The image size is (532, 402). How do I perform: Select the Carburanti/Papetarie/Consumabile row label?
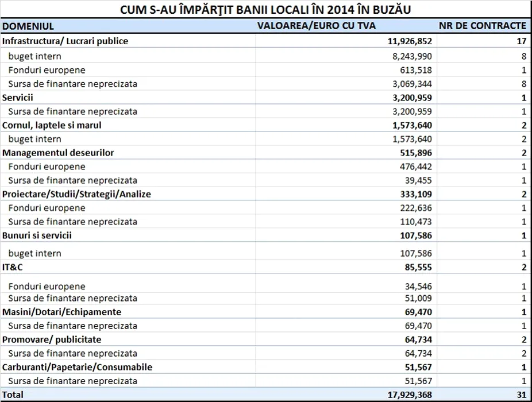(x=77, y=367)
